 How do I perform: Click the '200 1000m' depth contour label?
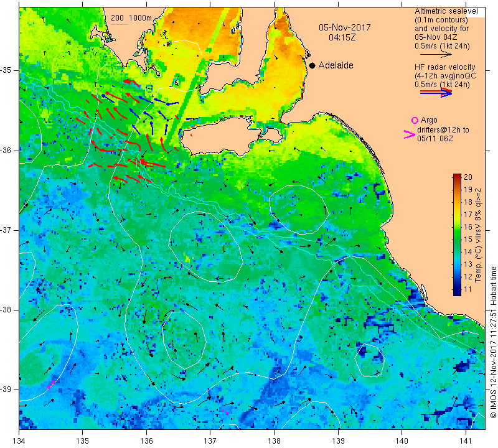pos(131,18)
